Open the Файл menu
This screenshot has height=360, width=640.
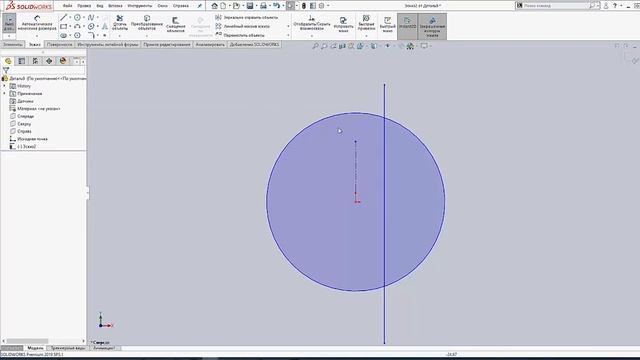pyautogui.click(x=67, y=6)
